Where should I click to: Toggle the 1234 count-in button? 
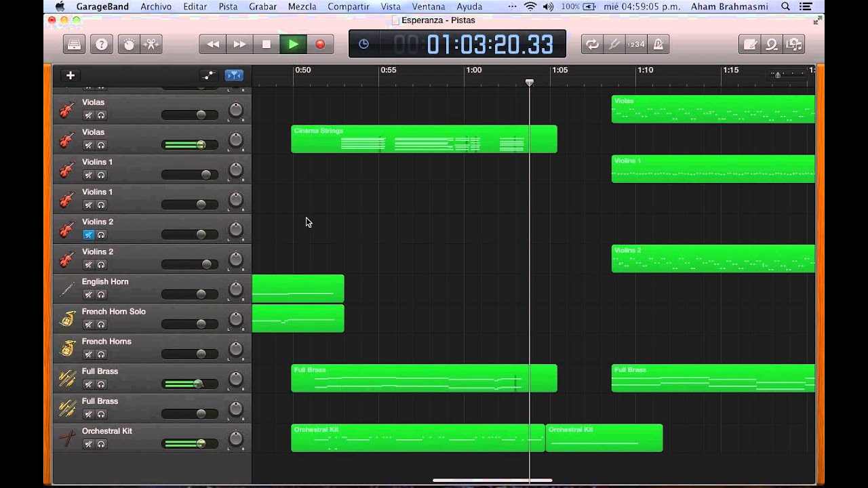coord(636,44)
